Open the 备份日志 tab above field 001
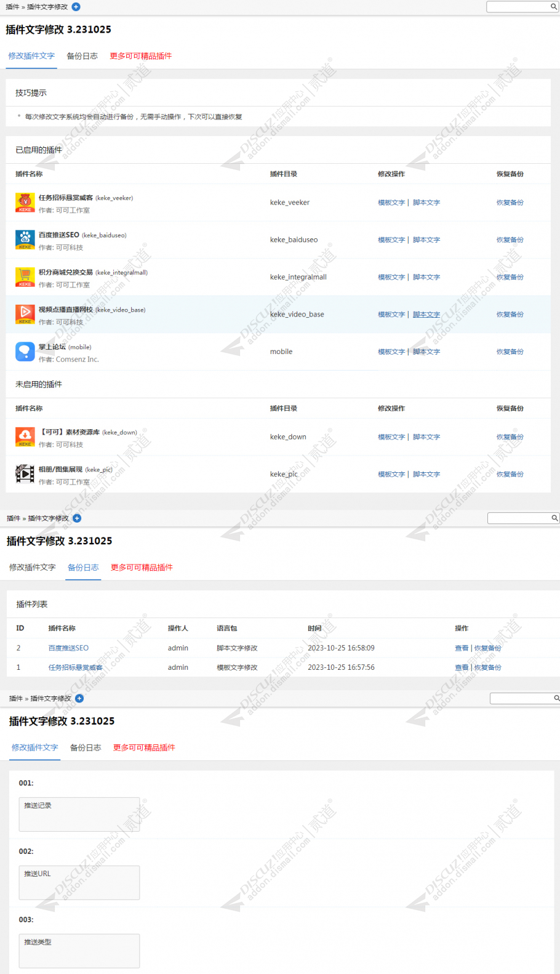Image resolution: width=560 pixels, height=974 pixels. point(86,748)
